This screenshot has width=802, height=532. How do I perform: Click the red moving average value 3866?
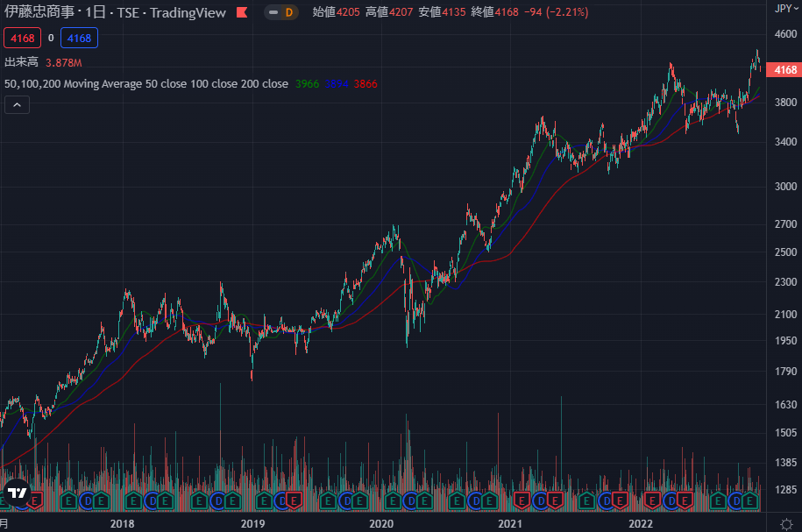[x=366, y=84]
